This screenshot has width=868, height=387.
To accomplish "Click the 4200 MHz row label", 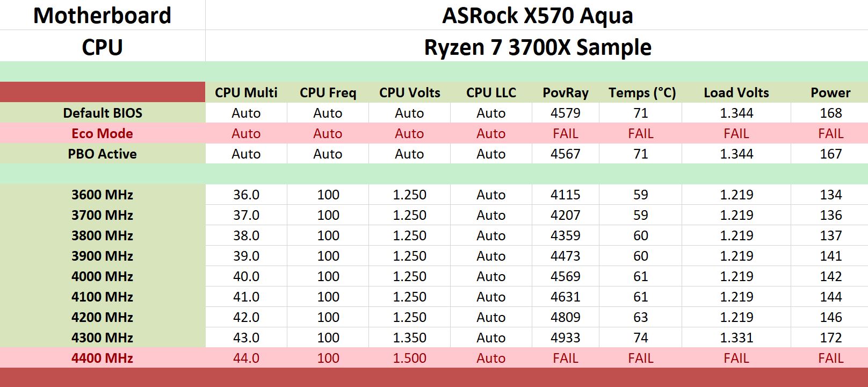I will point(102,317).
